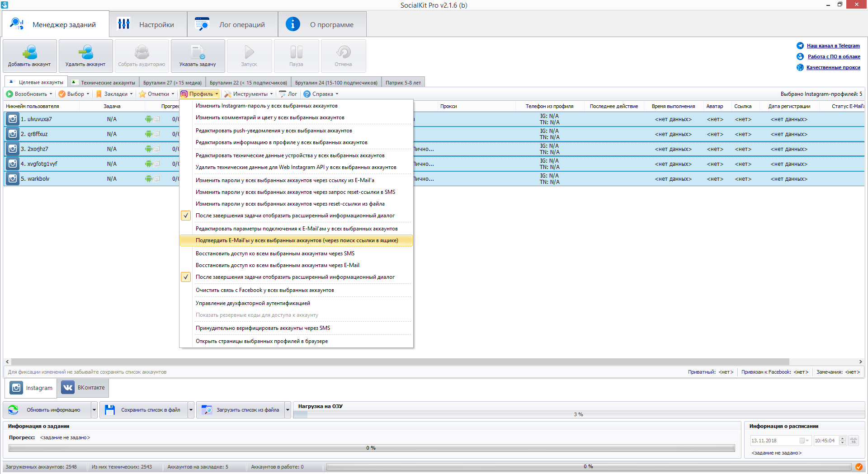The height and width of the screenshot is (474, 868).
Task: Select 'Подтвердить E-Mail'ы' menu item
Action: [x=296, y=240]
